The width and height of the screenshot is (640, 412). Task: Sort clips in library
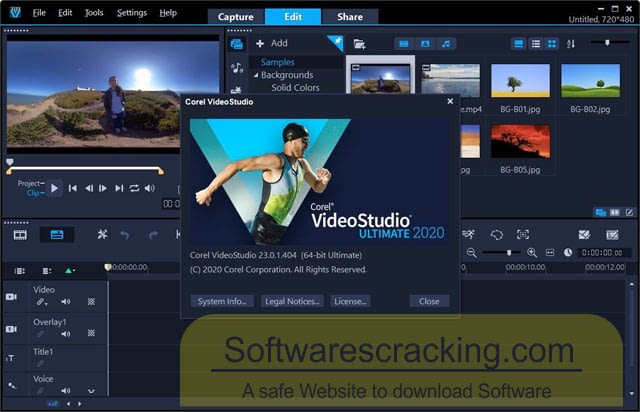(x=571, y=44)
